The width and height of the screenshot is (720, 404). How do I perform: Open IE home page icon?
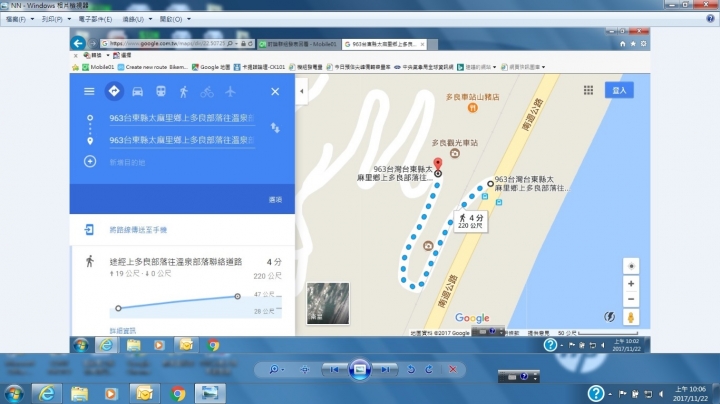pyautogui.click(x=623, y=44)
